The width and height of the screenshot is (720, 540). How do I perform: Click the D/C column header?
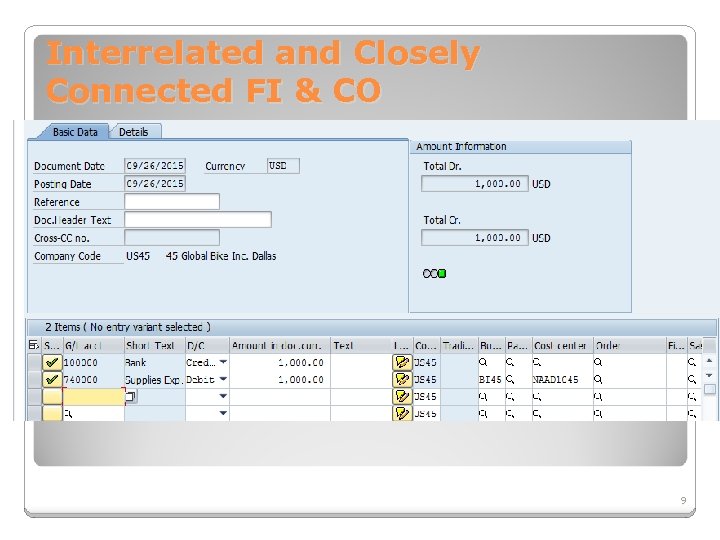tap(207, 345)
